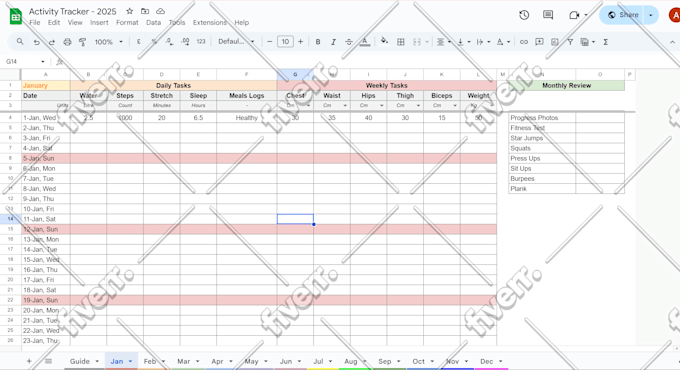
Task: Open the Extensions menu
Action: pyautogui.click(x=210, y=23)
